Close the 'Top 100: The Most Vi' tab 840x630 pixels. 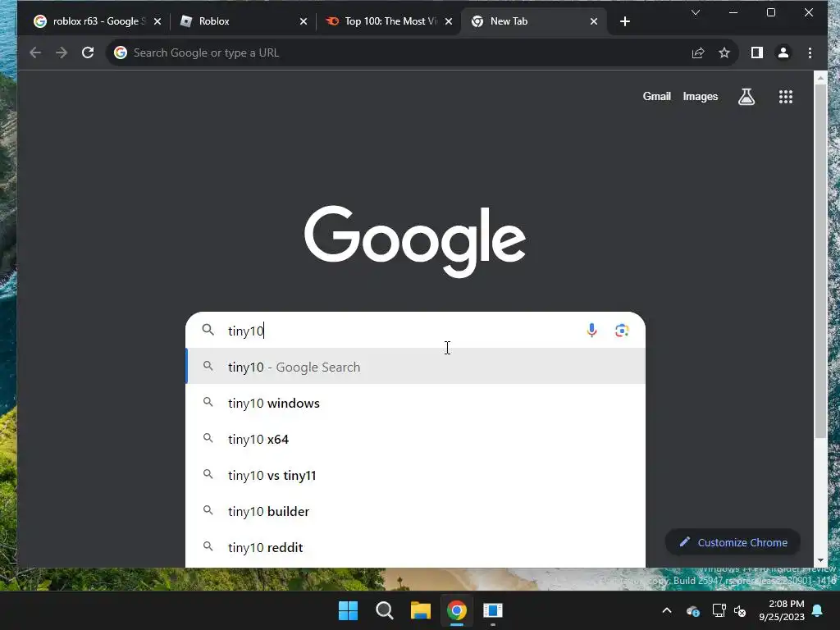point(449,21)
